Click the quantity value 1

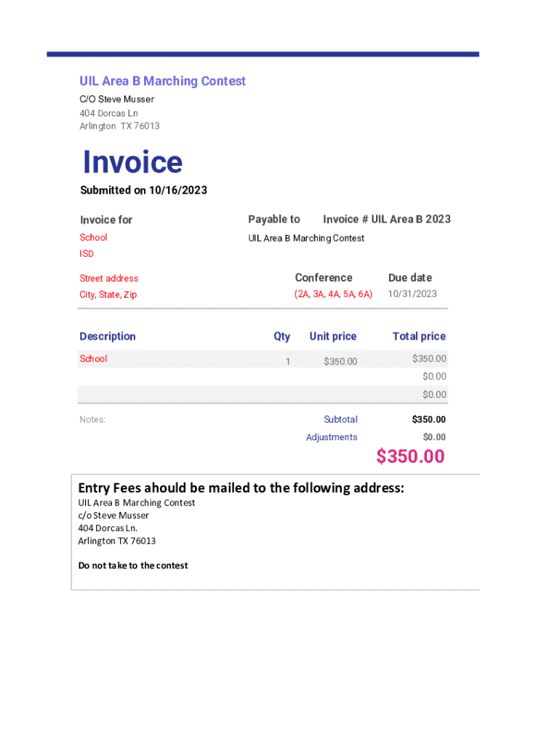click(287, 362)
